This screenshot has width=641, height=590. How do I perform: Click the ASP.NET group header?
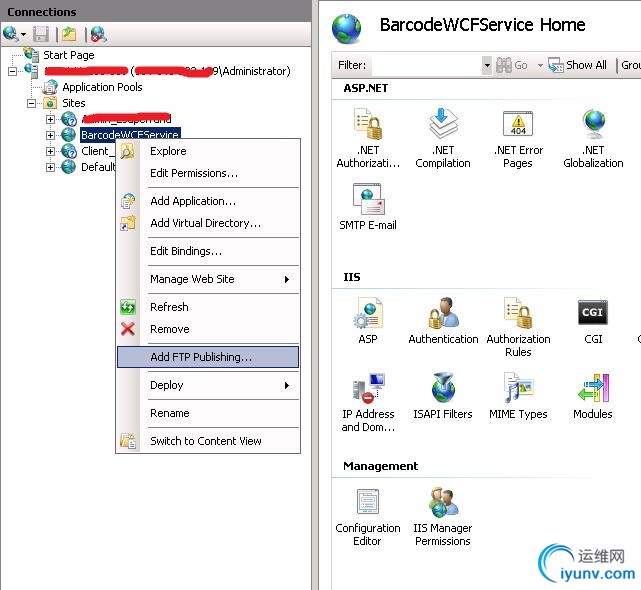pos(365,88)
